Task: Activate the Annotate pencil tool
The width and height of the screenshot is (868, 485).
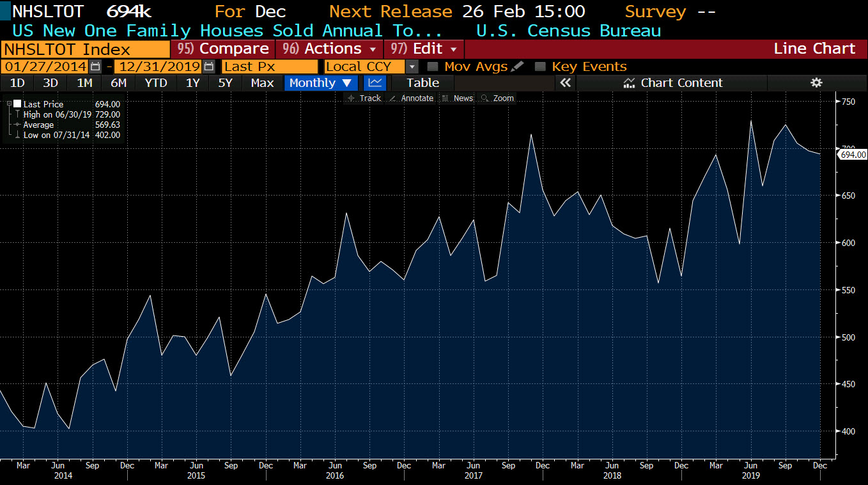Action: [410, 98]
